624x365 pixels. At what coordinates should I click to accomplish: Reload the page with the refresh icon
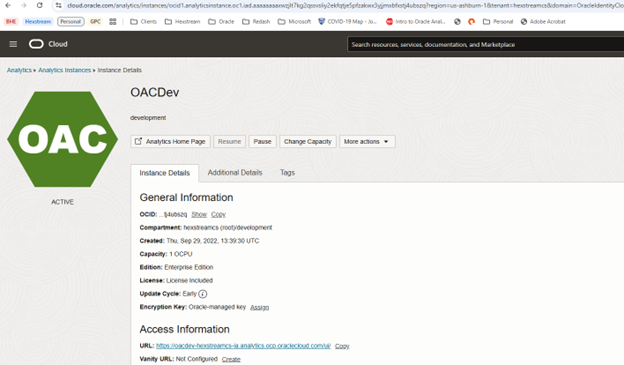pos(39,6)
